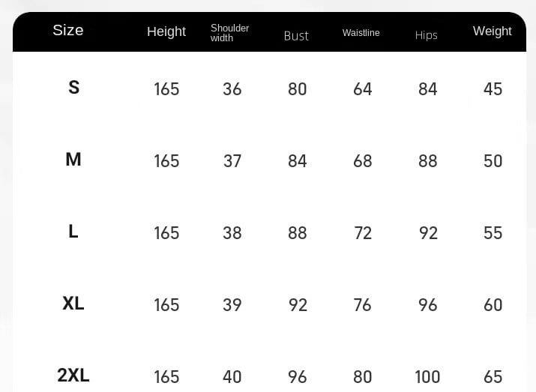
Task: Click the M size row label
Action: [x=73, y=159]
